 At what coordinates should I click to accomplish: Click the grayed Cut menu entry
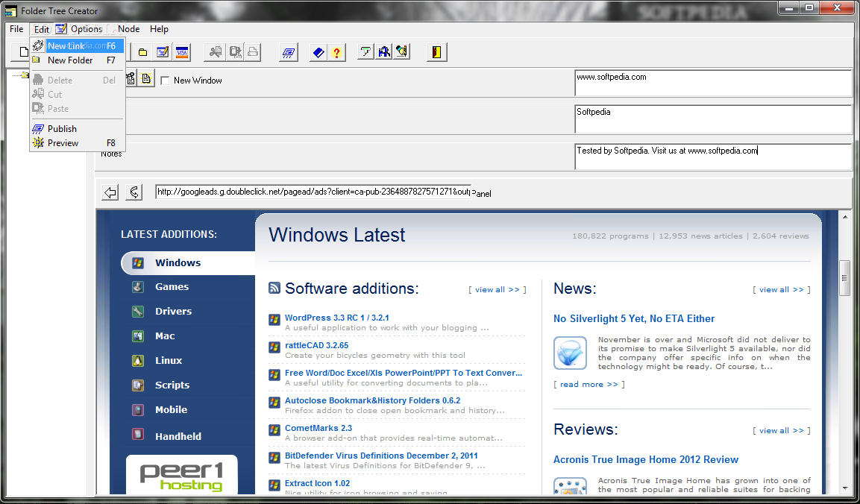78,95
